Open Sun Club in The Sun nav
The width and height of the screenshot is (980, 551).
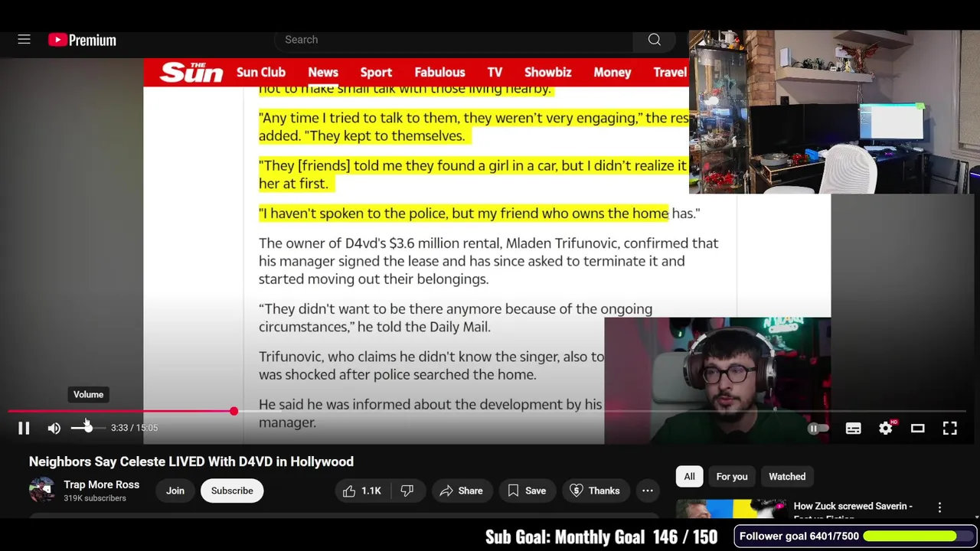[x=261, y=72]
